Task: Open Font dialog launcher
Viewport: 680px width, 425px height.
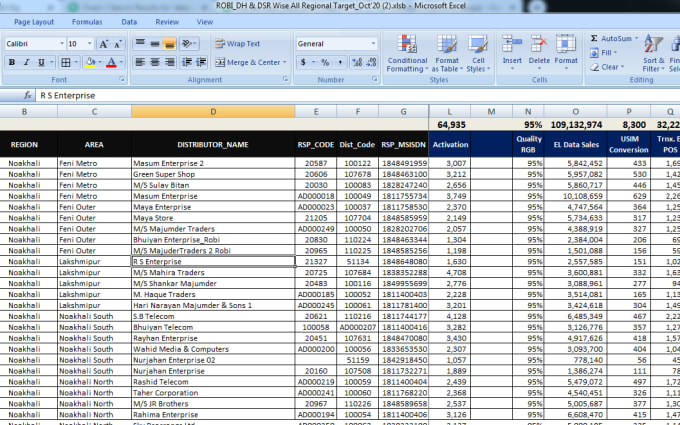Action: 122,79
